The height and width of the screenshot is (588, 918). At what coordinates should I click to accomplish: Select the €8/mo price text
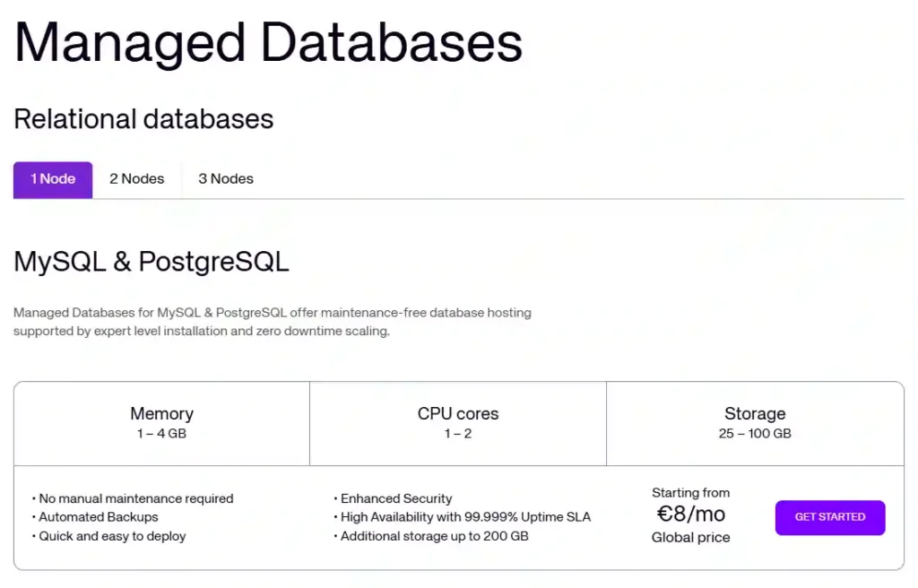click(690, 514)
